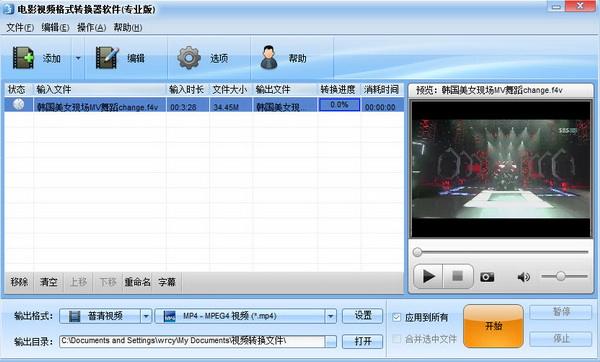Stop the preview playback
The width and height of the screenshot is (600, 362).
(x=458, y=276)
